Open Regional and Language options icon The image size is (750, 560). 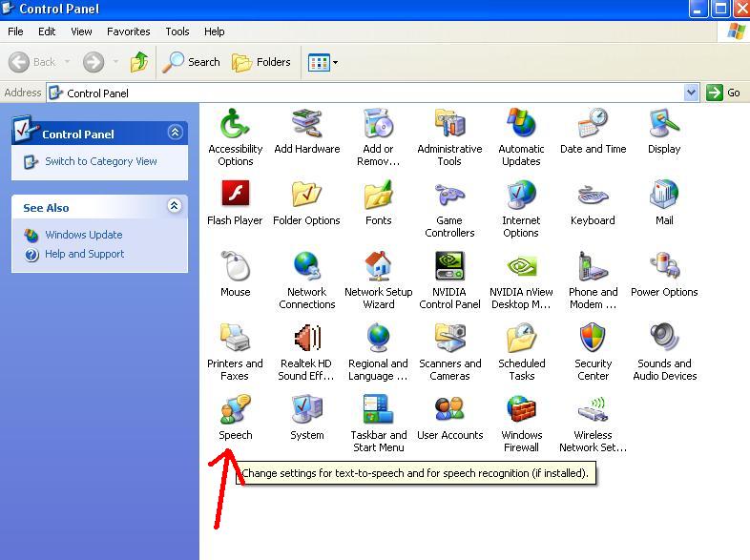click(379, 338)
